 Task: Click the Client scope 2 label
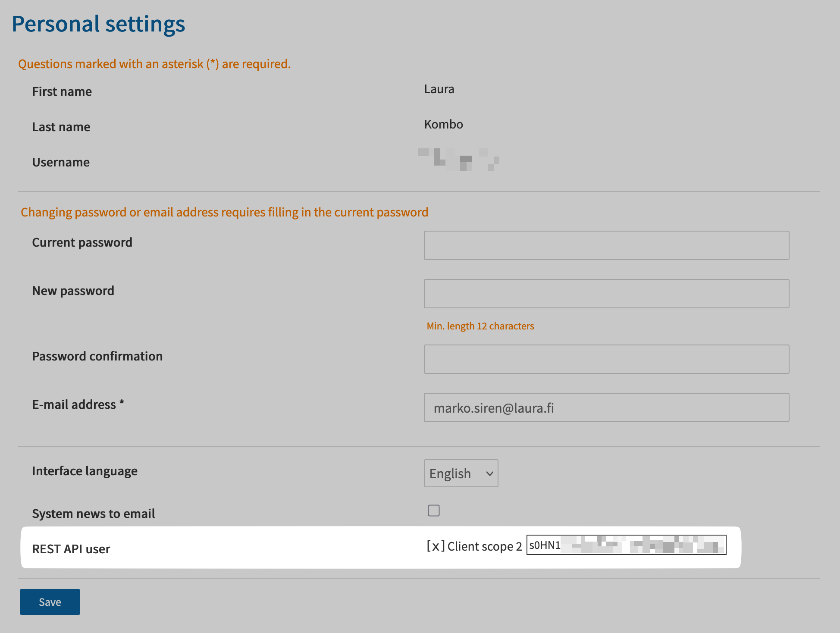pos(485,546)
